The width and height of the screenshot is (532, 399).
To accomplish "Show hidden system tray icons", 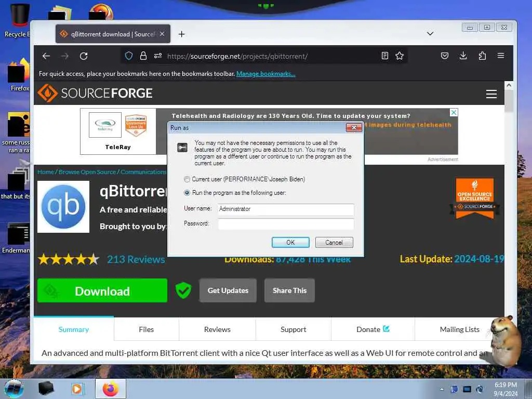I will coord(442,389).
